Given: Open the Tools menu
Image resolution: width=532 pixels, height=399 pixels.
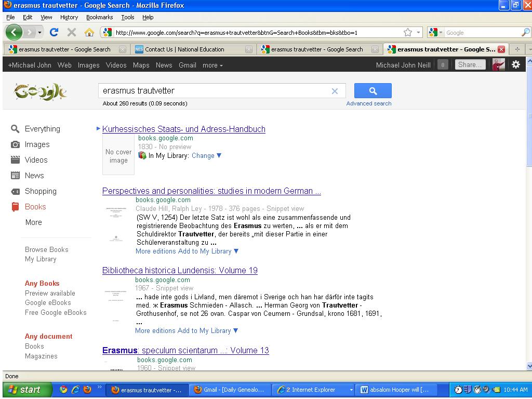Looking at the screenshot, I should [128, 17].
